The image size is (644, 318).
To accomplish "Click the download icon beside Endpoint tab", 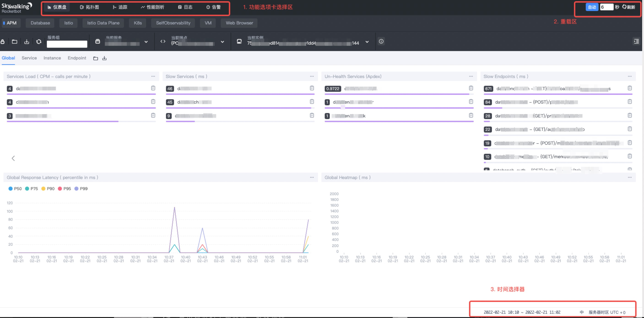I will coord(104,58).
